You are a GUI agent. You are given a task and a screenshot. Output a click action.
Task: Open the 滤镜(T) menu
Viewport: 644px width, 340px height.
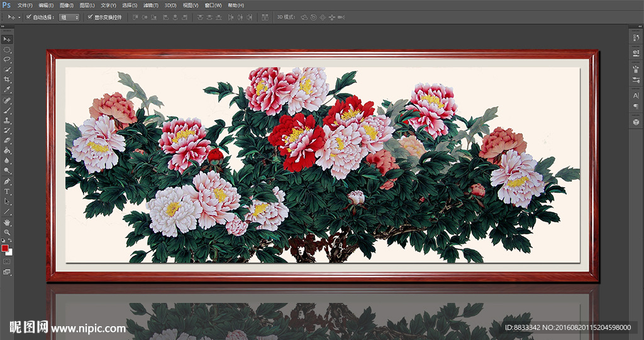pyautogui.click(x=151, y=5)
